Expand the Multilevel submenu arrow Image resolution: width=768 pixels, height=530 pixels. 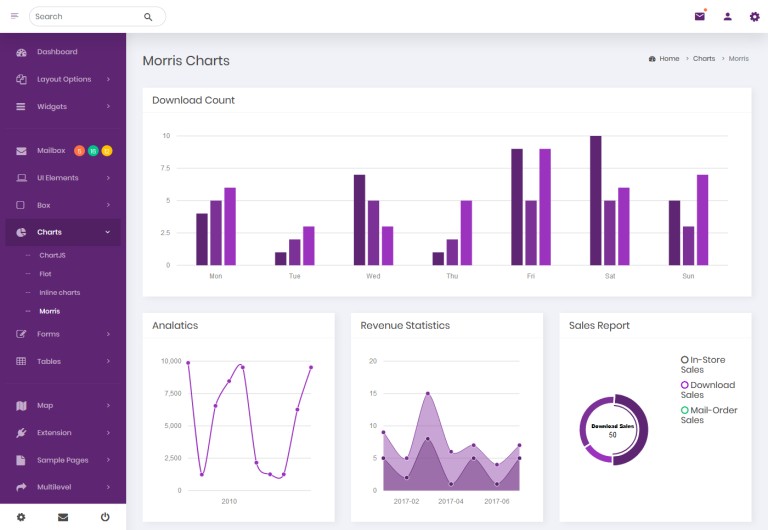(x=108, y=487)
